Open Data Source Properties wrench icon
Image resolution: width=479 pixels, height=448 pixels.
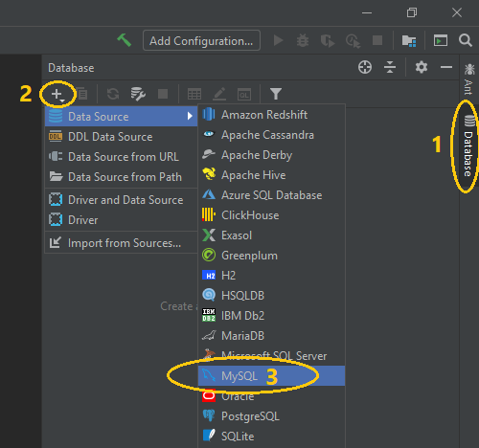pyautogui.click(x=138, y=94)
